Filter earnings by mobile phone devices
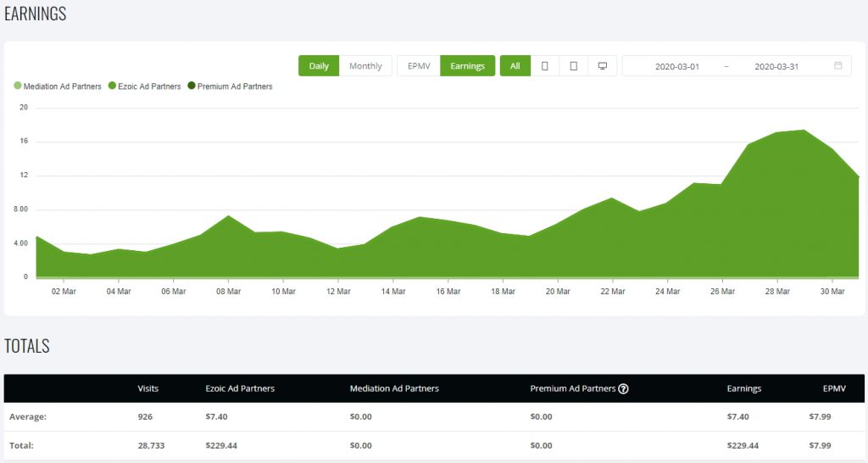Viewport: 868px width, 463px height. tap(545, 66)
